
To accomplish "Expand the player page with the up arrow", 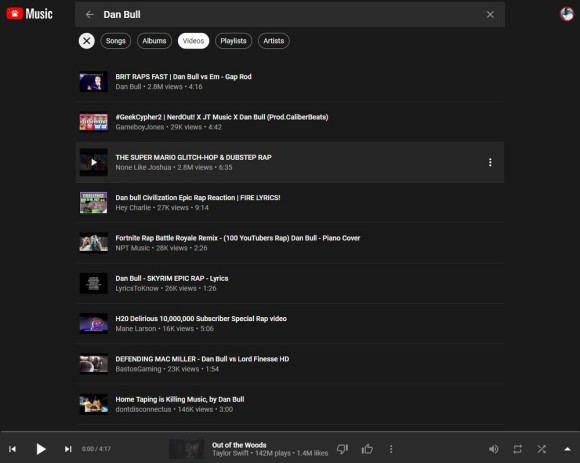I will click(x=567, y=449).
